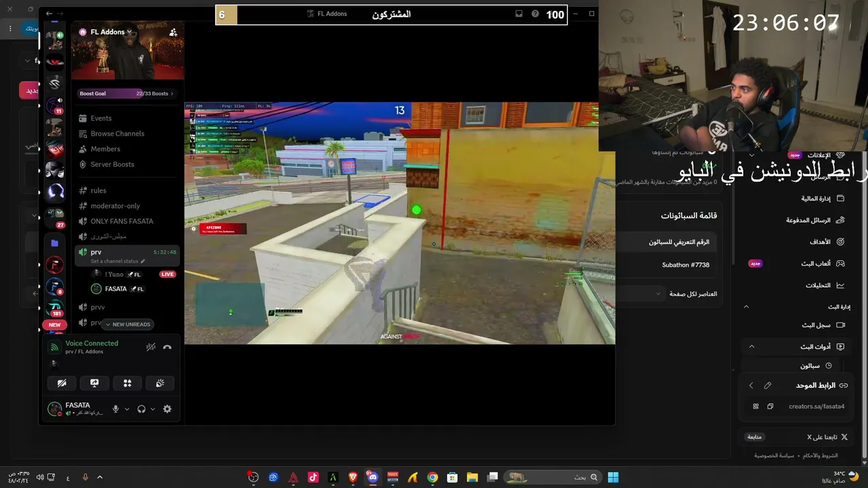The image size is (868, 488).
Task: Open the Boost Goal 22/33 Boosts bar
Action: pyautogui.click(x=127, y=94)
